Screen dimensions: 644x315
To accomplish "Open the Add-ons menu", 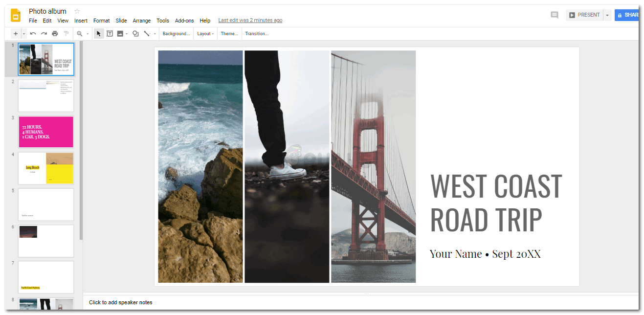I will point(184,21).
